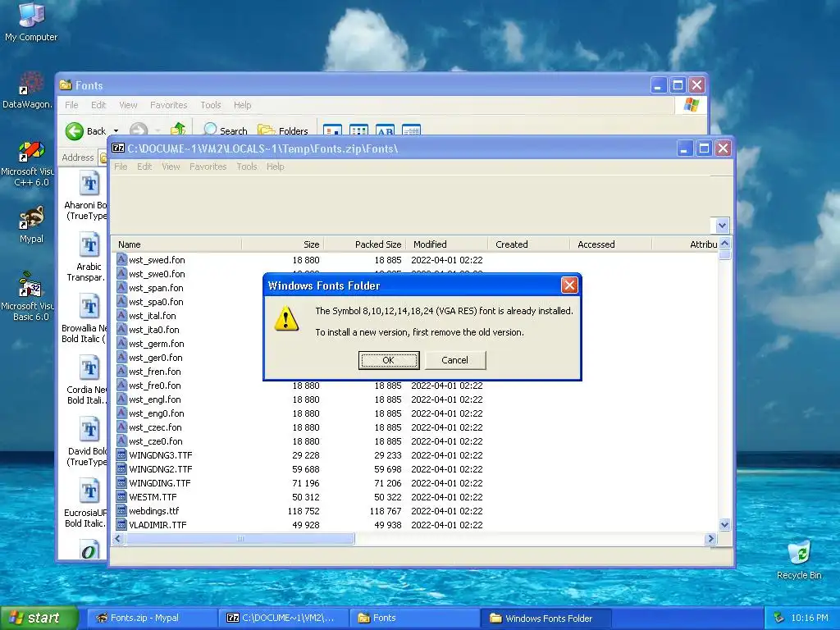Viewport: 840px width, 630px height.
Task: Open Tools menu in Fonts window
Action: coord(211,105)
